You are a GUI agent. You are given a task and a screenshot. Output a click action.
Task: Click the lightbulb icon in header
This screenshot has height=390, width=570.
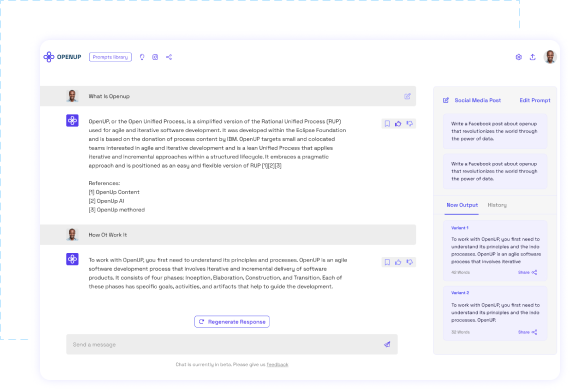pos(142,57)
